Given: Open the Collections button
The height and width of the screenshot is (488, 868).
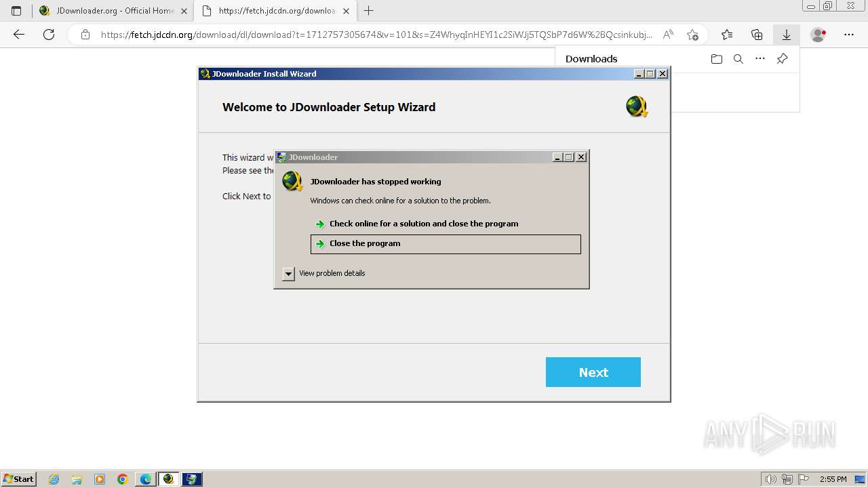Looking at the screenshot, I should [757, 35].
